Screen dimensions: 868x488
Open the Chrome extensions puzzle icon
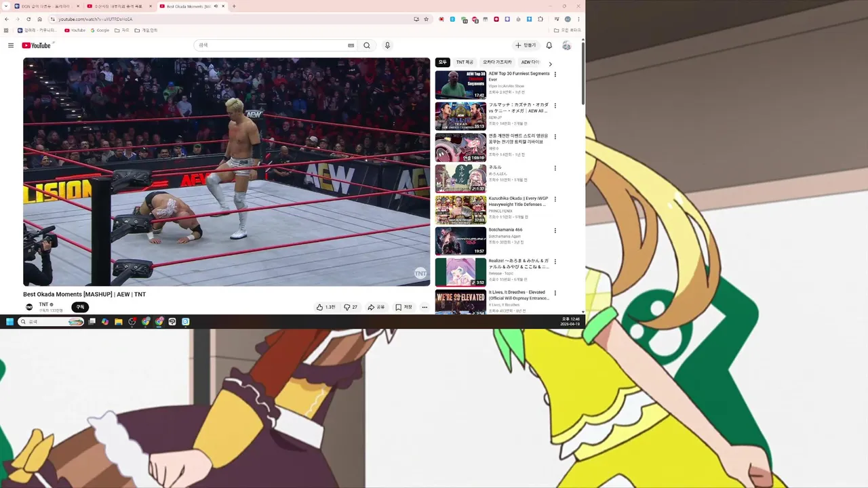540,19
